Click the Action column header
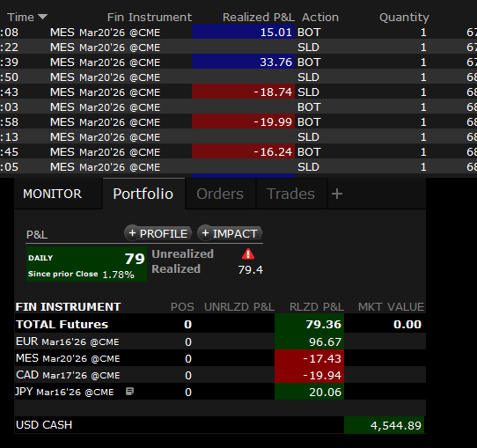The width and height of the screenshot is (477, 448). (320, 17)
